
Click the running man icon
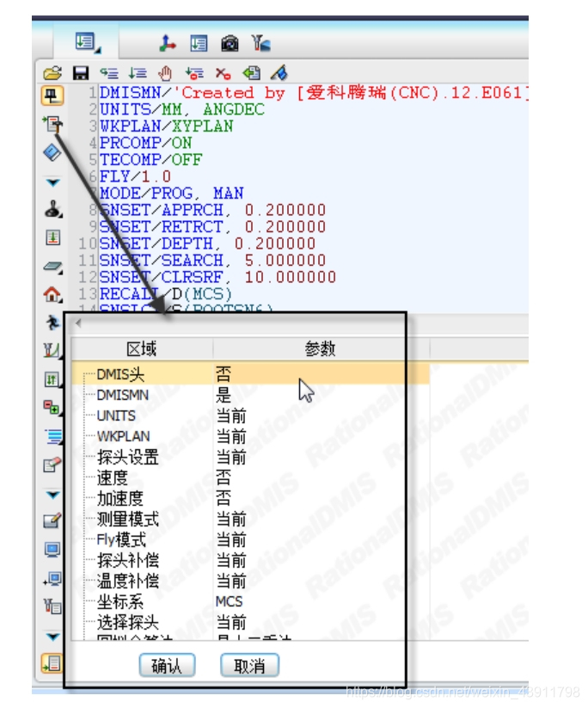[52, 323]
